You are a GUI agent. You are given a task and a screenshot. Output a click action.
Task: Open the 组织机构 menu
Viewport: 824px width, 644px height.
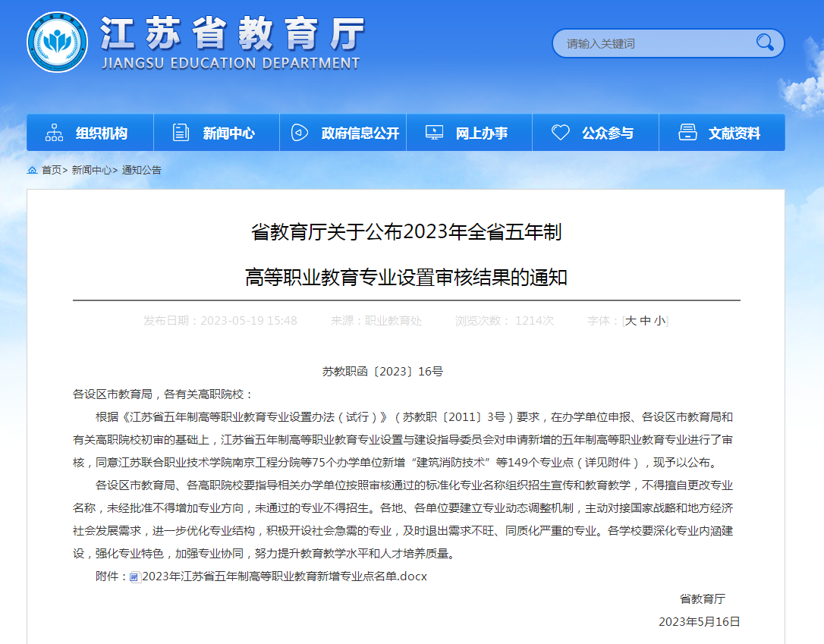(90, 133)
